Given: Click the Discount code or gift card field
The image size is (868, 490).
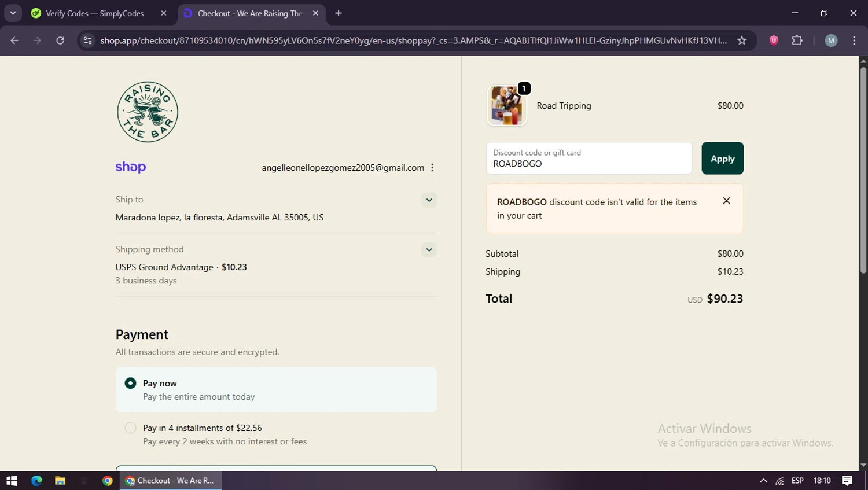Looking at the screenshot, I should [x=589, y=159].
